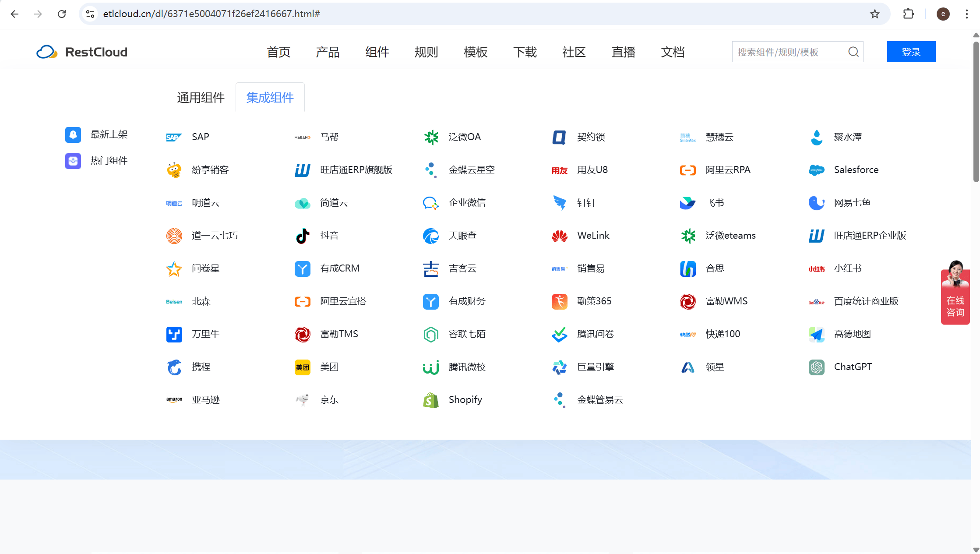Click the SAP component logo icon
This screenshot has height=554, width=980.
point(174,137)
